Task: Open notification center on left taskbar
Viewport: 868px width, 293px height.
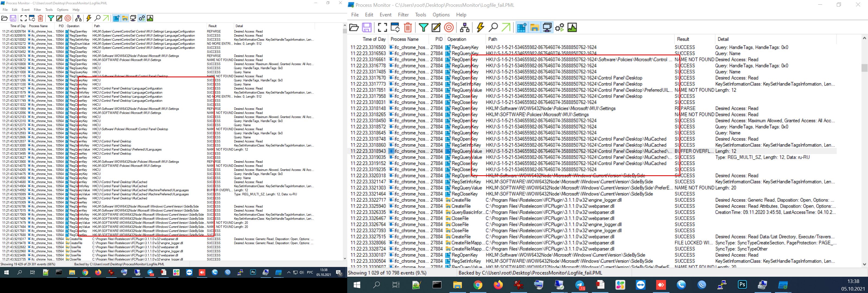Action: coord(340,272)
